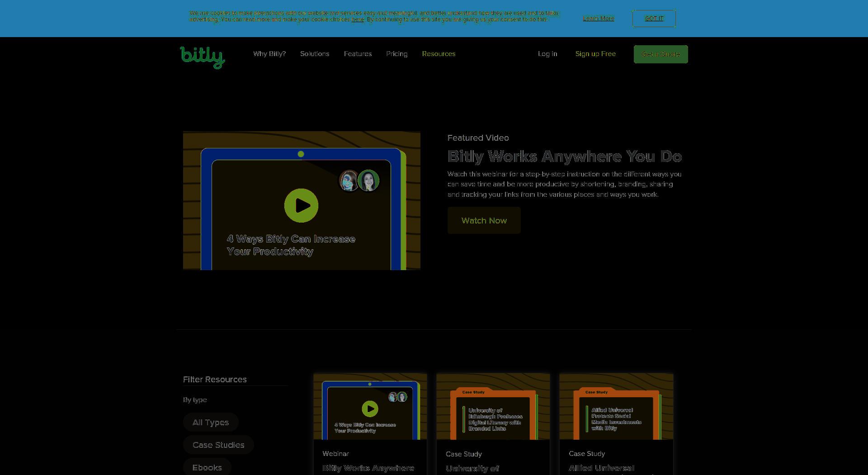
Task: Click the 'By type' label
Action: [x=195, y=400]
